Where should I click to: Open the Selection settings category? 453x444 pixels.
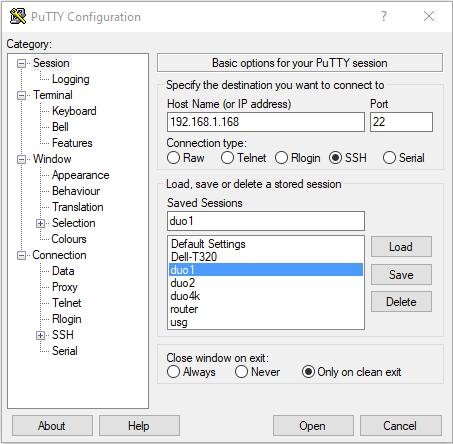(74, 223)
